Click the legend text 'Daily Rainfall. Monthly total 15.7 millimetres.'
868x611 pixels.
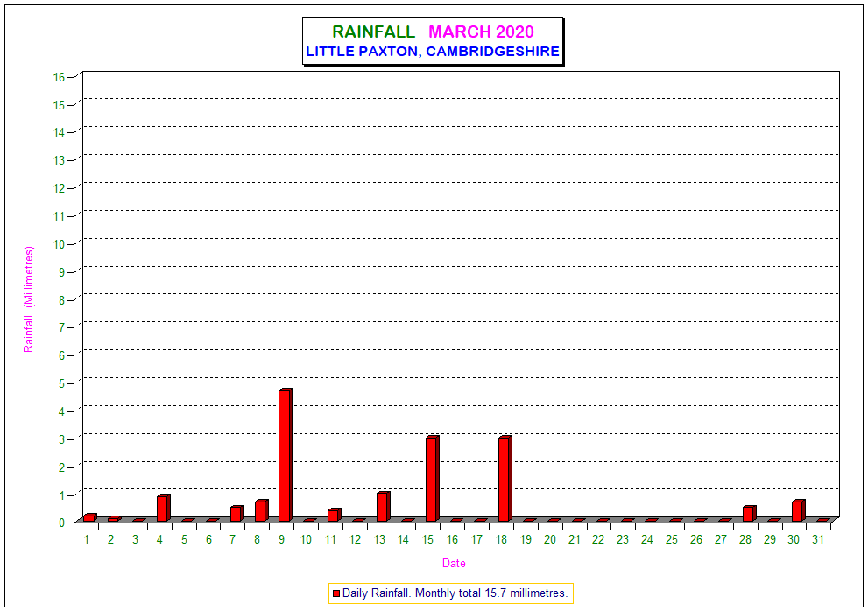point(455,593)
